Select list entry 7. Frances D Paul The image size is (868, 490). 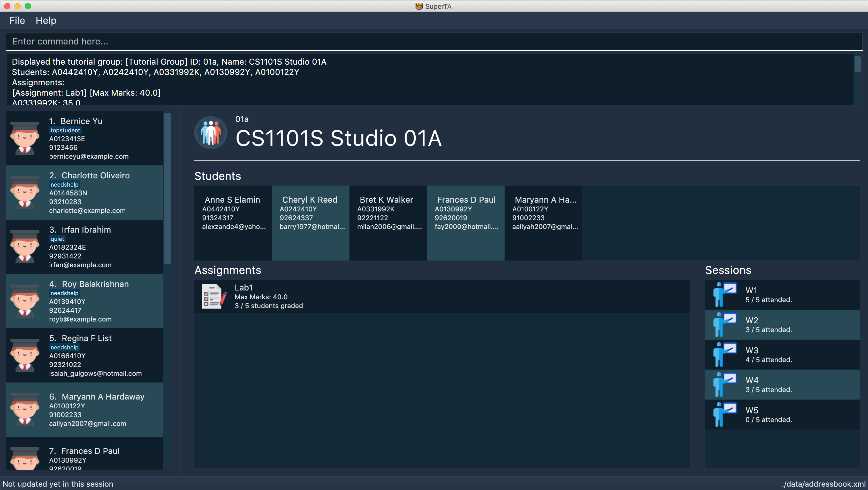(x=85, y=454)
